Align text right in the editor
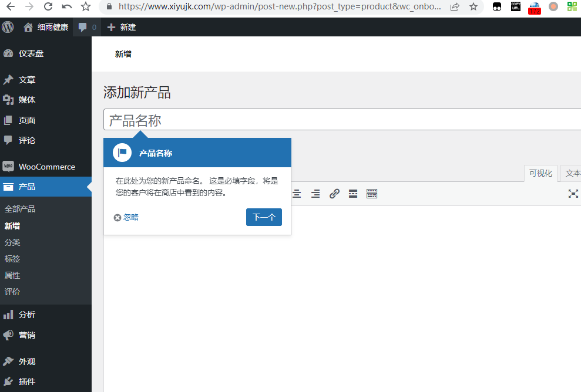The width and height of the screenshot is (581, 392). (315, 194)
